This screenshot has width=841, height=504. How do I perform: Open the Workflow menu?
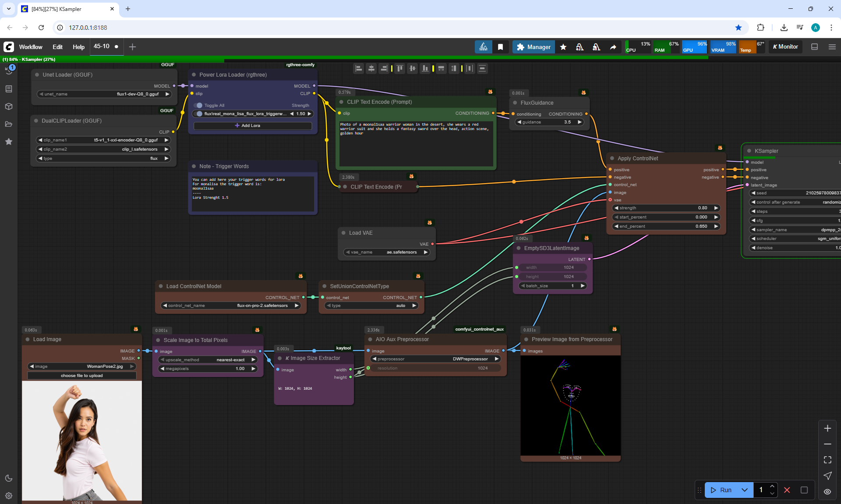pyautogui.click(x=31, y=47)
